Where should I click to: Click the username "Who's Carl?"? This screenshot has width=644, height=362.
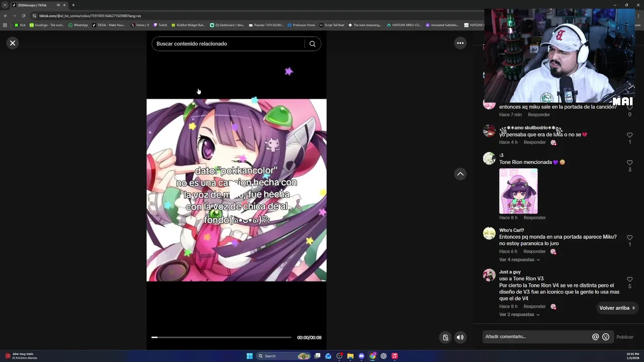pos(512,230)
